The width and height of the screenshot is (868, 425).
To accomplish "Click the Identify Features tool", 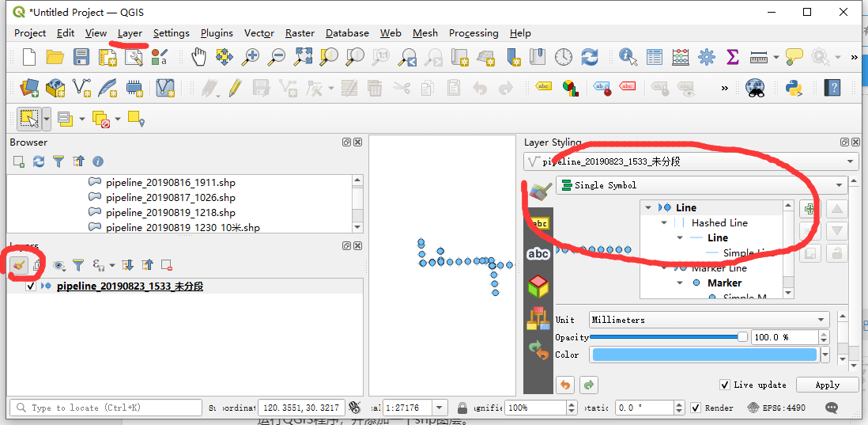I will [628, 57].
